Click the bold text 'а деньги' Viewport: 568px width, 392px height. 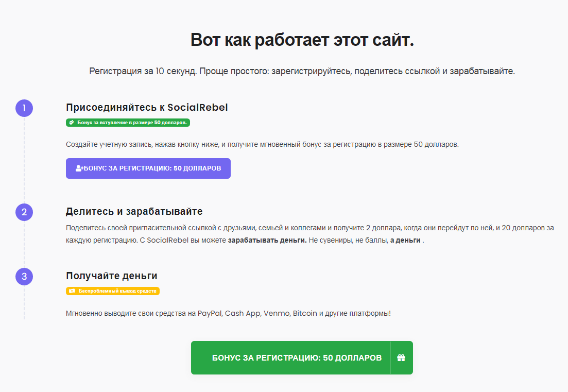coord(405,240)
